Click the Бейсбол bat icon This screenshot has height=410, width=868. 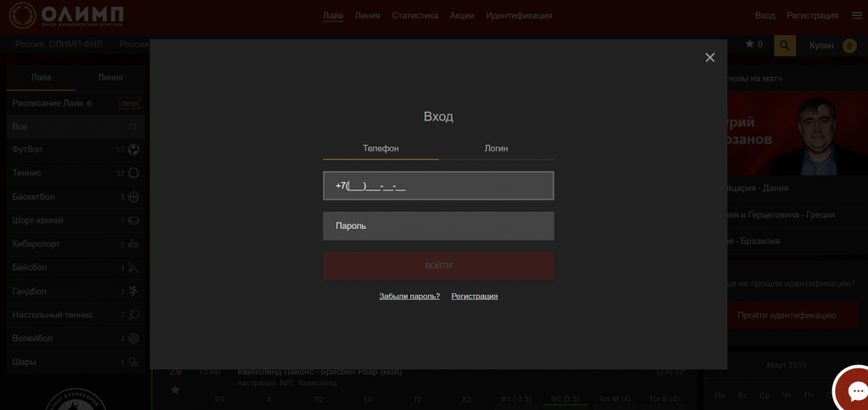tap(133, 268)
